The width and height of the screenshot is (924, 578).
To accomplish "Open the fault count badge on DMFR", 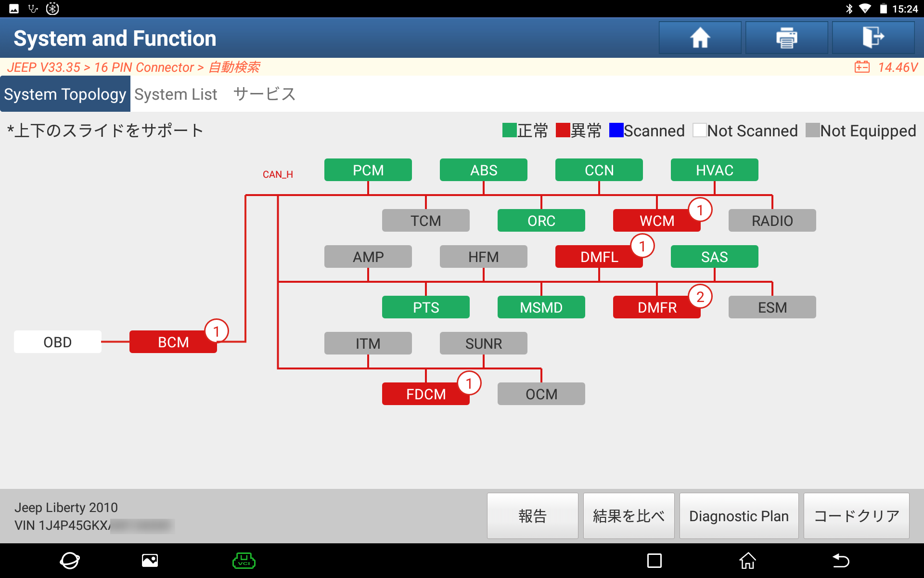I will point(700,297).
